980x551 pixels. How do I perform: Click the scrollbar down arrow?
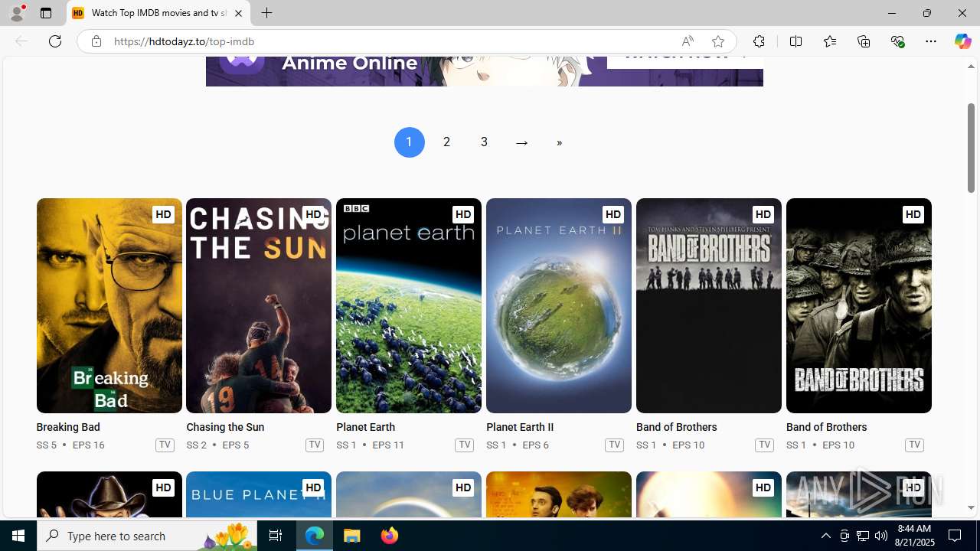tap(971, 507)
